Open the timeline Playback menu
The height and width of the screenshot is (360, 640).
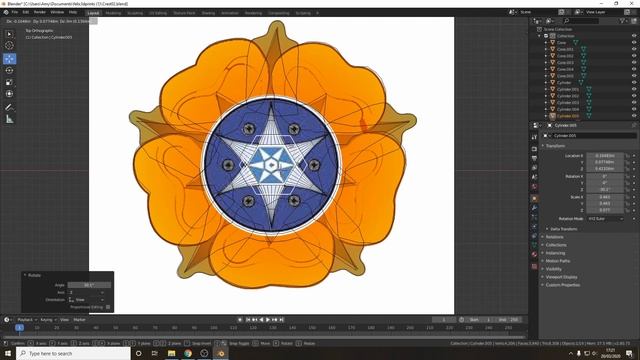click(27, 320)
